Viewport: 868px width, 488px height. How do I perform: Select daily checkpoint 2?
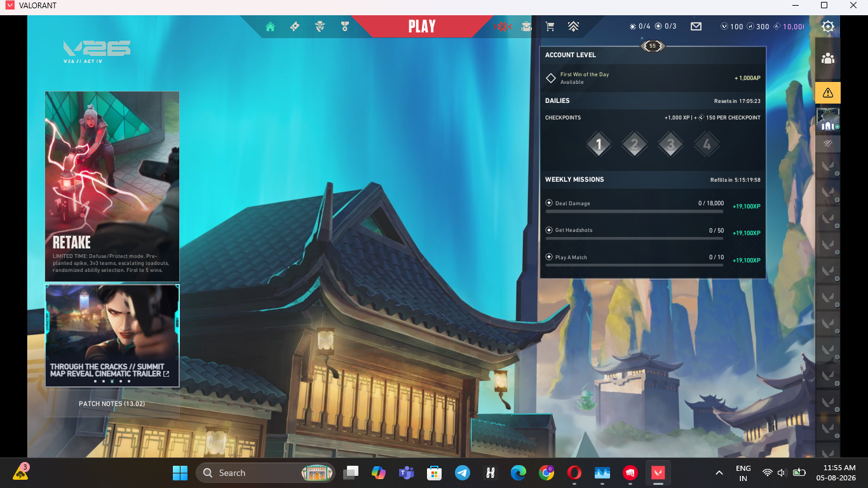point(634,145)
